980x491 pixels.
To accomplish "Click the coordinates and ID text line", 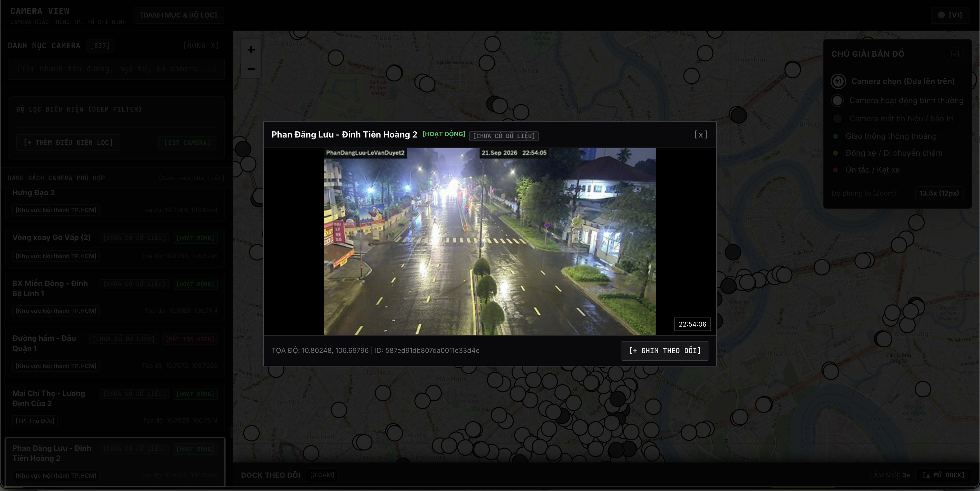I will point(375,351).
